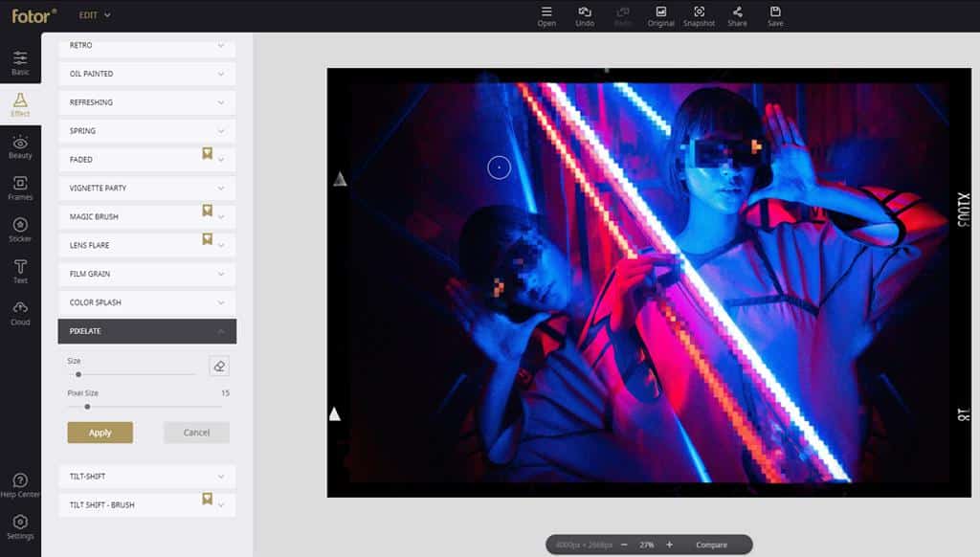Switch to the Text tab
The height and width of the screenshot is (557, 980).
(20, 271)
